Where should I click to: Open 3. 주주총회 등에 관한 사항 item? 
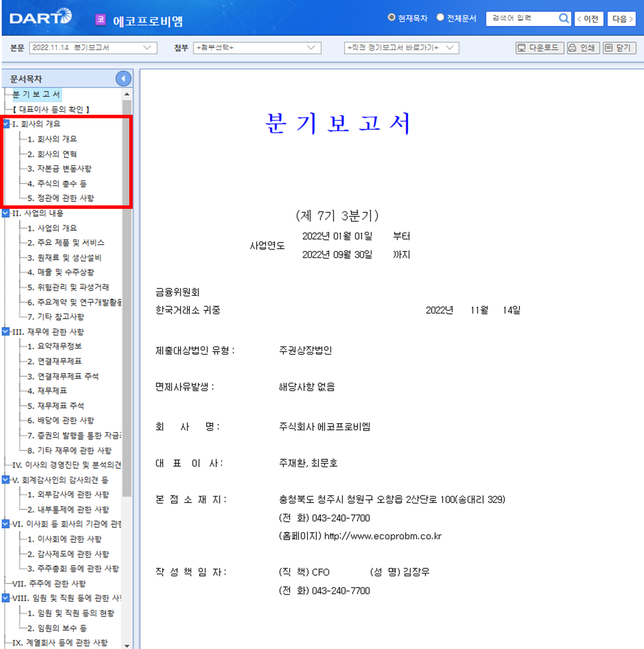tap(73, 568)
